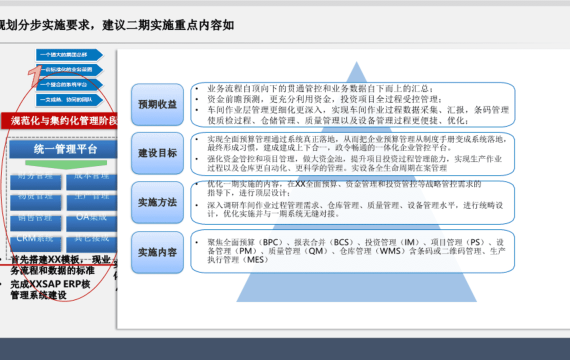Select the 实施内容 label button
Image resolution: width=570 pixels, height=360 pixels.
[x=157, y=252]
